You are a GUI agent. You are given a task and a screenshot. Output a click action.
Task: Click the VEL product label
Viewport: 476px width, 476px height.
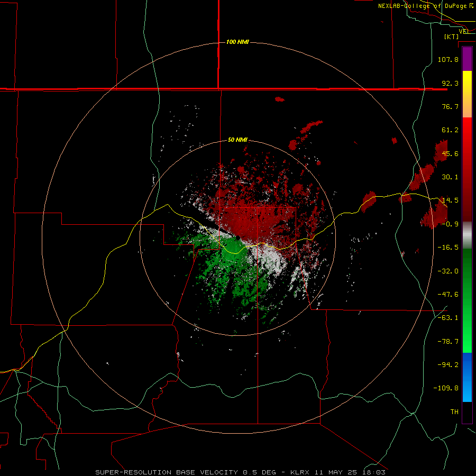463,31
